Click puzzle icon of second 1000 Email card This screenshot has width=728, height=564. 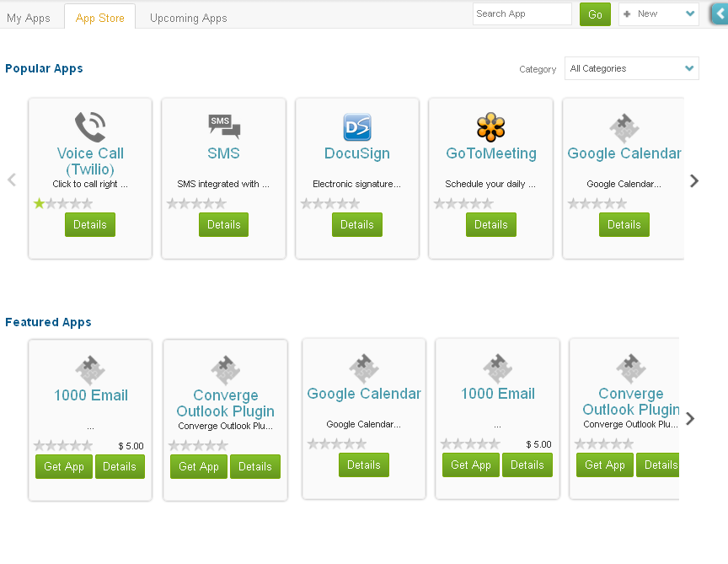click(498, 368)
